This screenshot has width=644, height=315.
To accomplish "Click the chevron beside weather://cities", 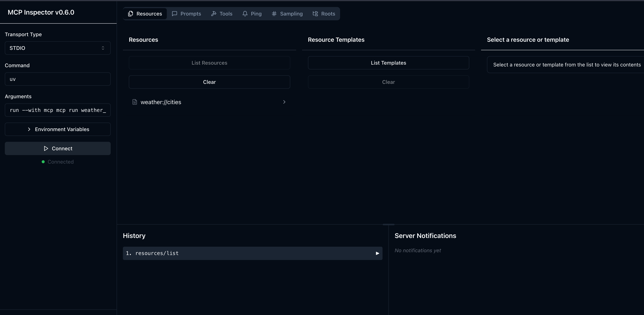I will pyautogui.click(x=284, y=102).
